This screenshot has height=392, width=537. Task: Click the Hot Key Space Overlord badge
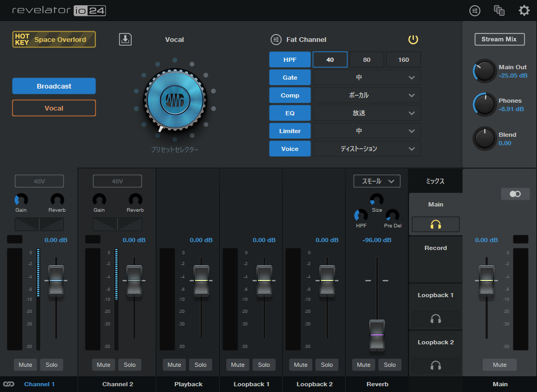pyautogui.click(x=54, y=39)
